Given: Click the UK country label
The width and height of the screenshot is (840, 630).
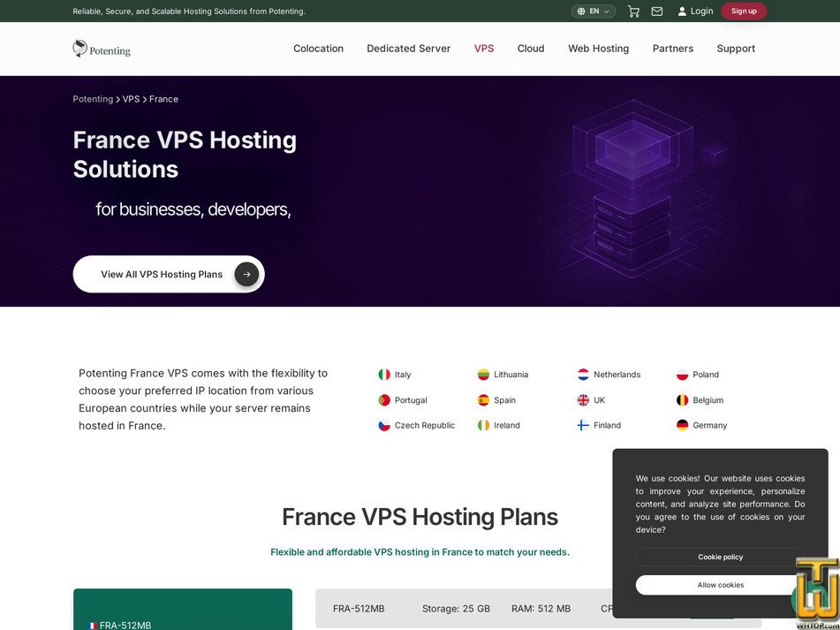Looking at the screenshot, I should [600, 400].
